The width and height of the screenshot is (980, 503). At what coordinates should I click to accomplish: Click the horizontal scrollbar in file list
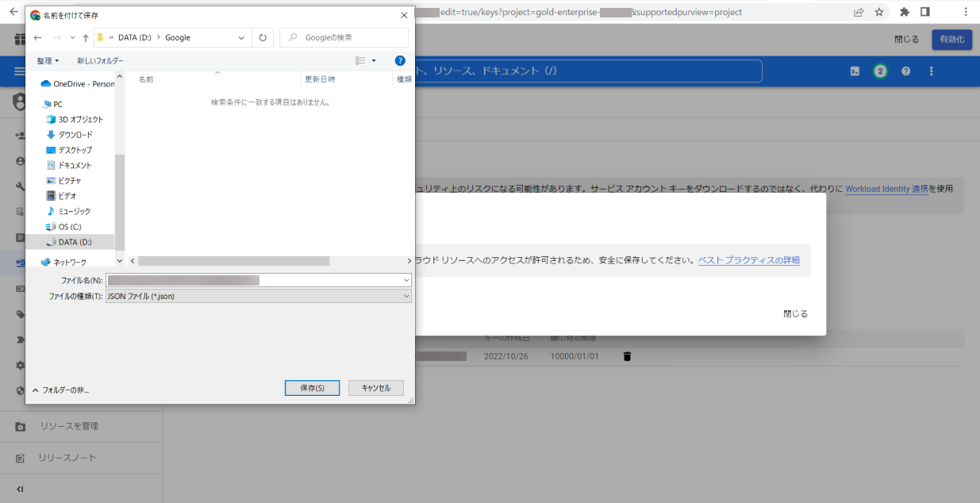pos(233,261)
